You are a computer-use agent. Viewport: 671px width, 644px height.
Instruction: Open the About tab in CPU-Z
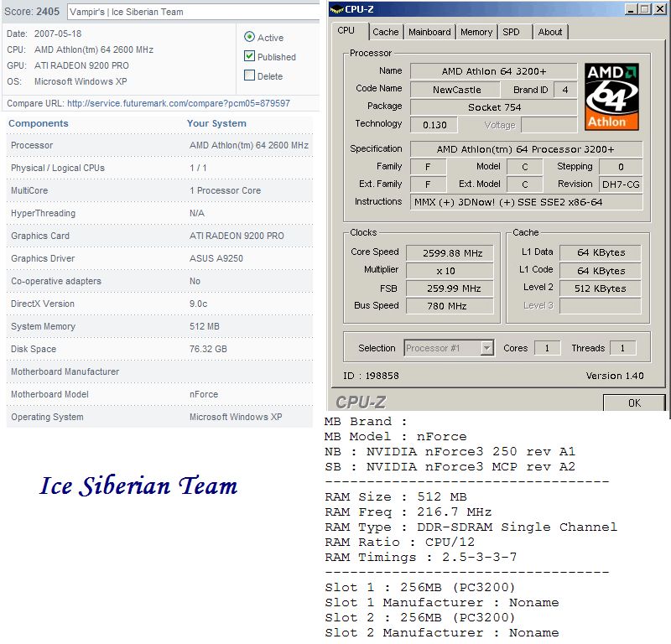[x=550, y=32]
